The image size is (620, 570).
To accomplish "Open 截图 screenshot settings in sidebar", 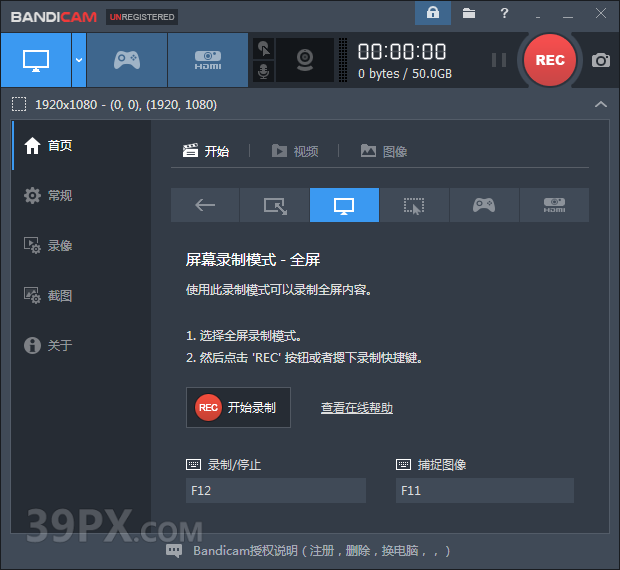I will click(81, 295).
